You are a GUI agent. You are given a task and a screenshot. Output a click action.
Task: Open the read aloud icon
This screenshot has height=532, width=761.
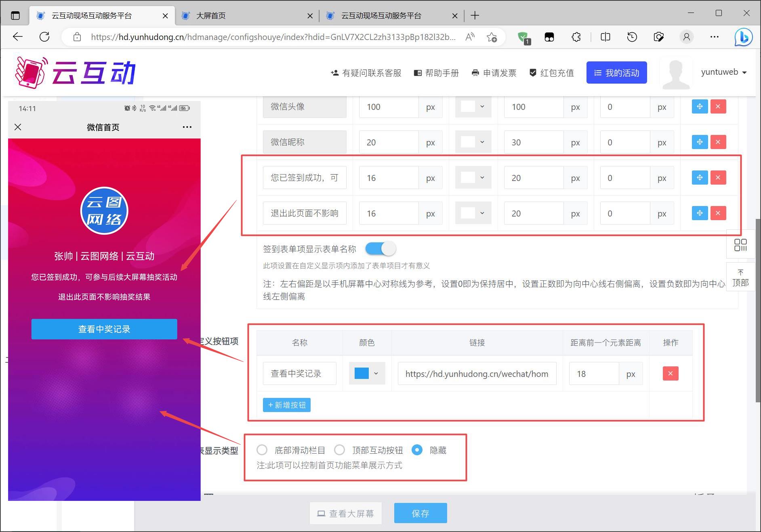pos(470,37)
